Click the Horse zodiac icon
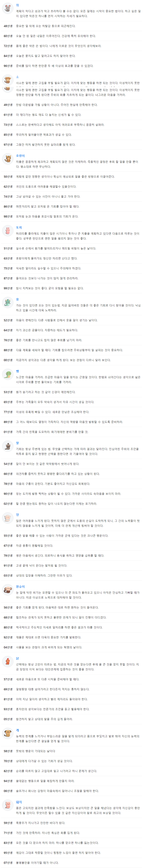 [7, 446]
